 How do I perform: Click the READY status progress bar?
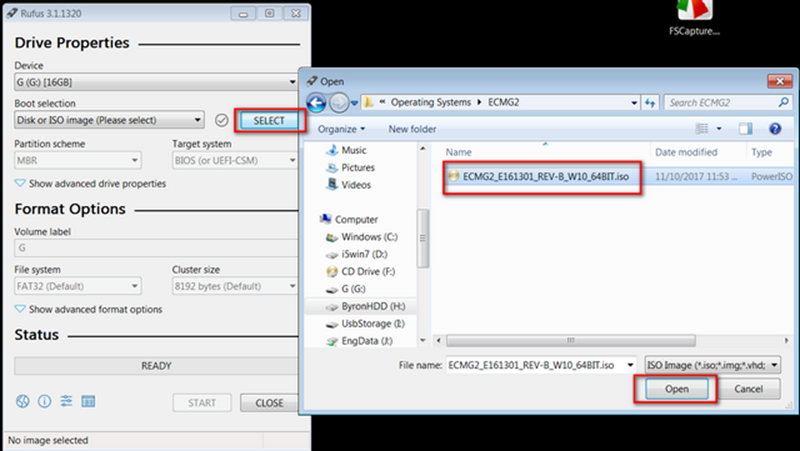156,366
